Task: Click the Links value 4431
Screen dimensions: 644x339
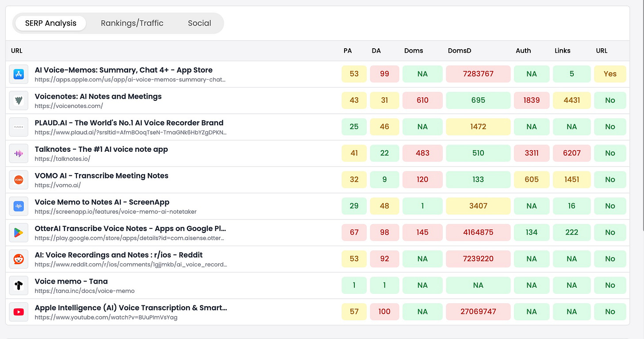Action: 572,100
